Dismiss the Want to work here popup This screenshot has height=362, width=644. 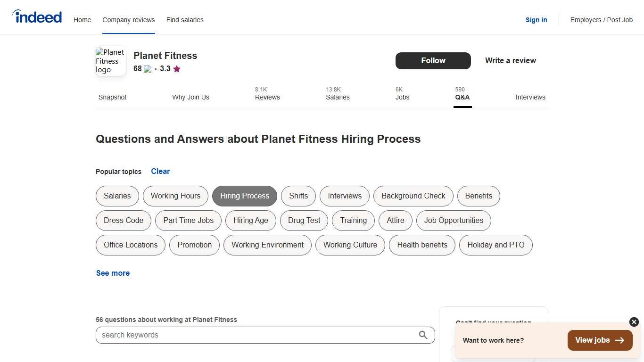(633, 322)
